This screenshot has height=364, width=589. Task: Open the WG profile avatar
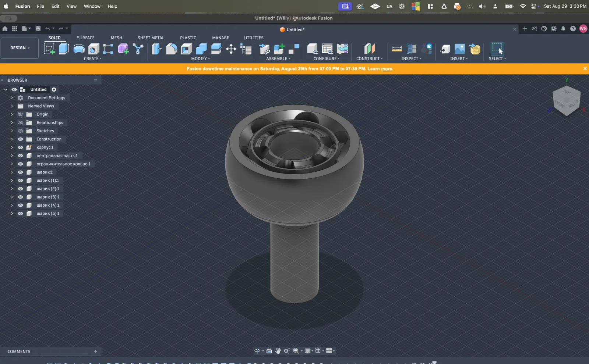[583, 29]
